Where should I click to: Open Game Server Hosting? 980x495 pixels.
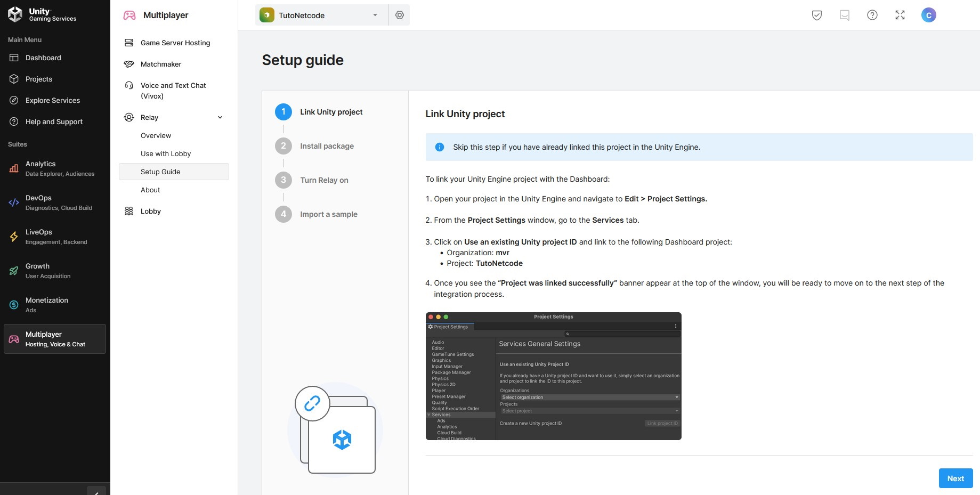(175, 43)
